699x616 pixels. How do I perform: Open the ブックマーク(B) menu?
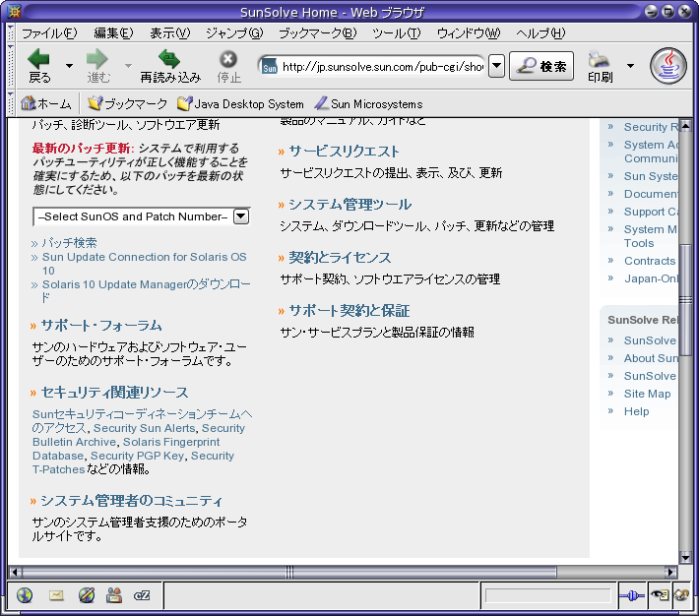(x=317, y=33)
